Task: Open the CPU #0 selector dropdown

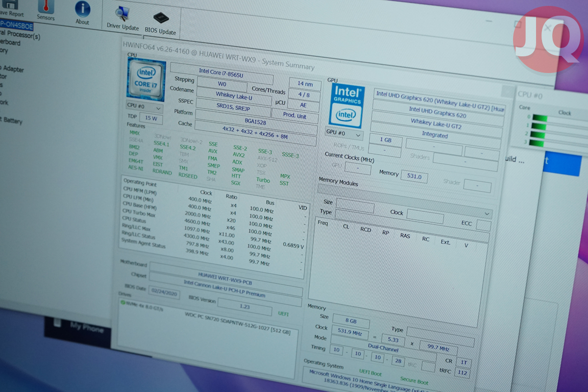Action: pyautogui.click(x=145, y=107)
